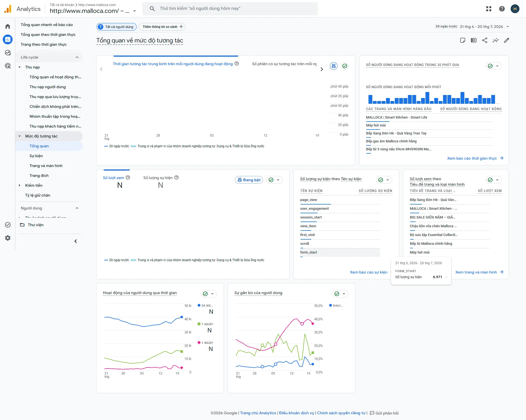Open Thu nạp người dùng report

48,87
